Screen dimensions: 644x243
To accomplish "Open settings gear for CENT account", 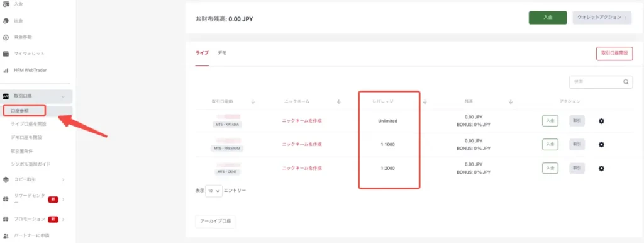I will [601, 168].
